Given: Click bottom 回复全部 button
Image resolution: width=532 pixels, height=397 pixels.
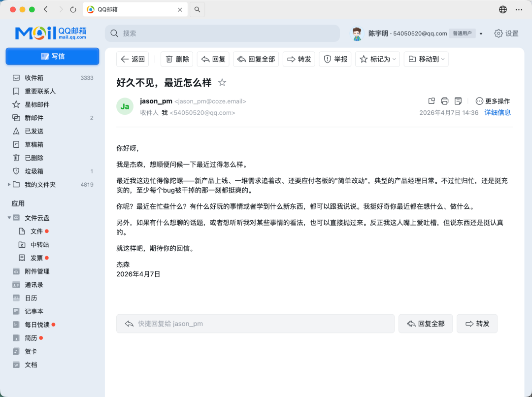Looking at the screenshot, I should point(426,324).
